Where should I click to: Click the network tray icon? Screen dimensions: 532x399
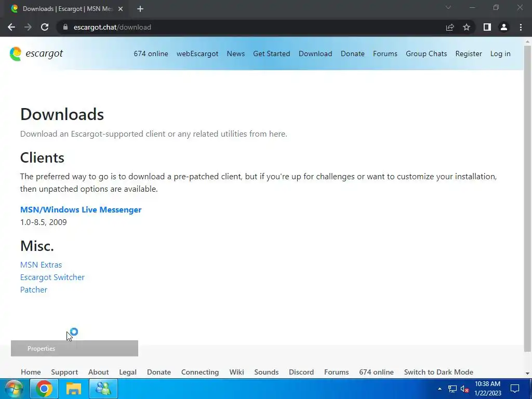(x=453, y=389)
